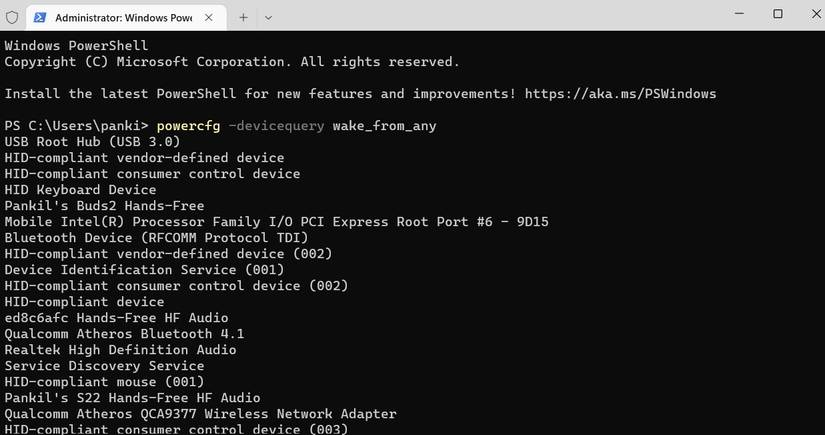The image size is (825, 435).
Task: Maximize the terminal window
Action: click(778, 14)
